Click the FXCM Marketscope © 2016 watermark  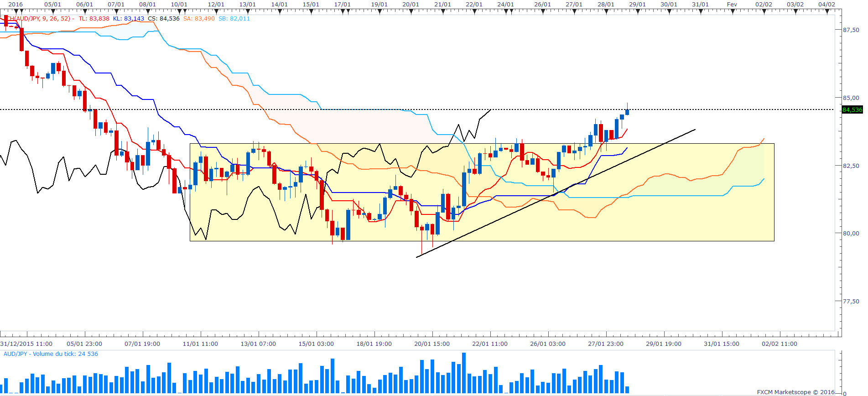[x=795, y=392]
